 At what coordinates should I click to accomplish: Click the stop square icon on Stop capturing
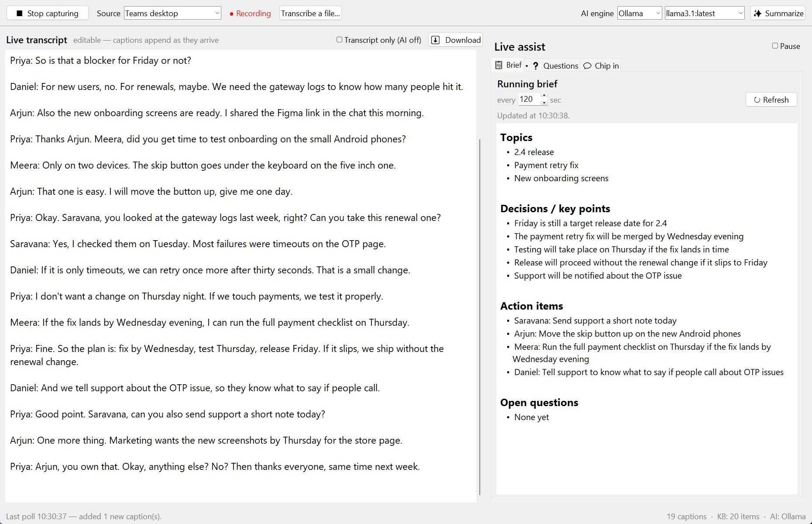[x=19, y=14]
